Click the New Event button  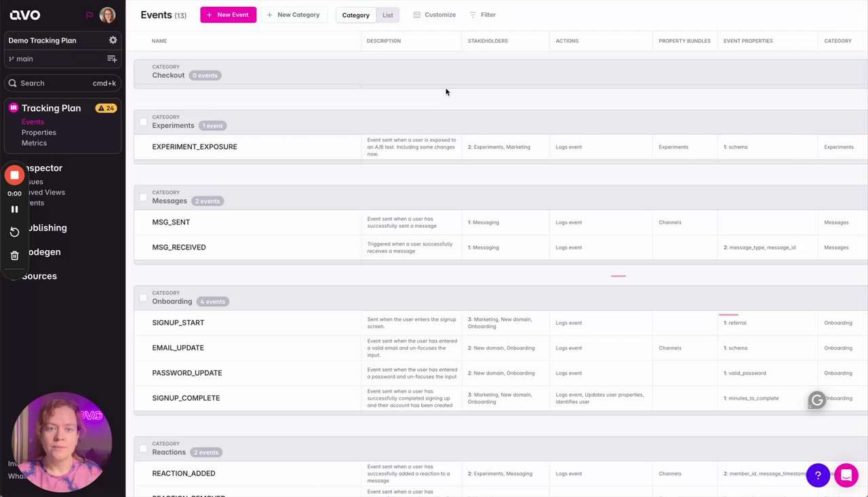pyautogui.click(x=228, y=15)
